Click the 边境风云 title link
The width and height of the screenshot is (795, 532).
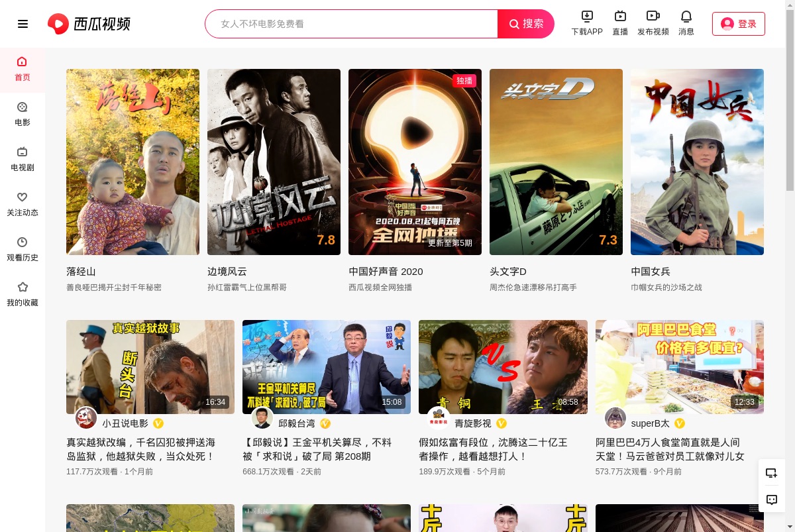tap(227, 272)
